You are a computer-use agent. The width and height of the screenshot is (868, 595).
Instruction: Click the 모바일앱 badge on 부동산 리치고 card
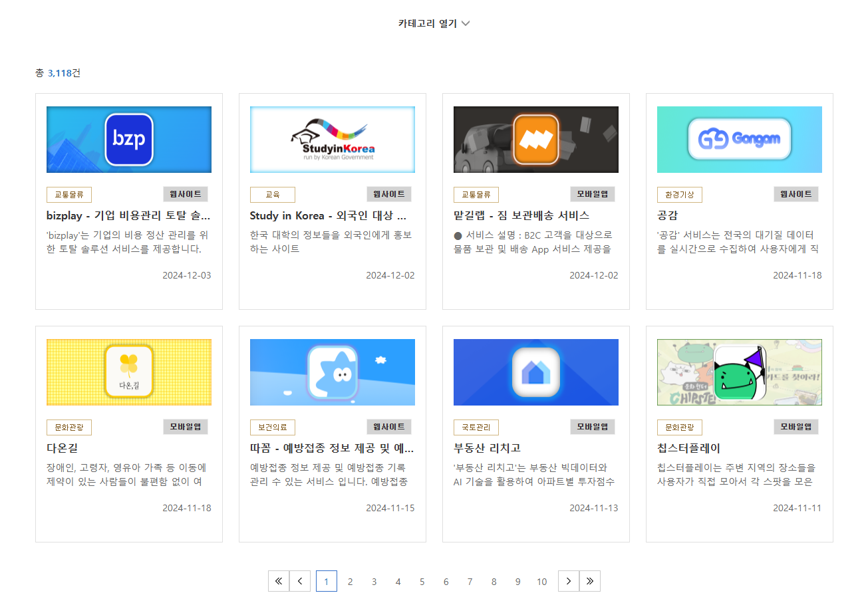[x=593, y=427]
